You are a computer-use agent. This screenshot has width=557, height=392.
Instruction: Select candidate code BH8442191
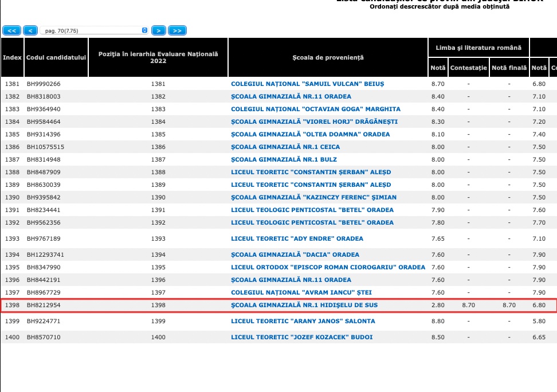(44, 280)
